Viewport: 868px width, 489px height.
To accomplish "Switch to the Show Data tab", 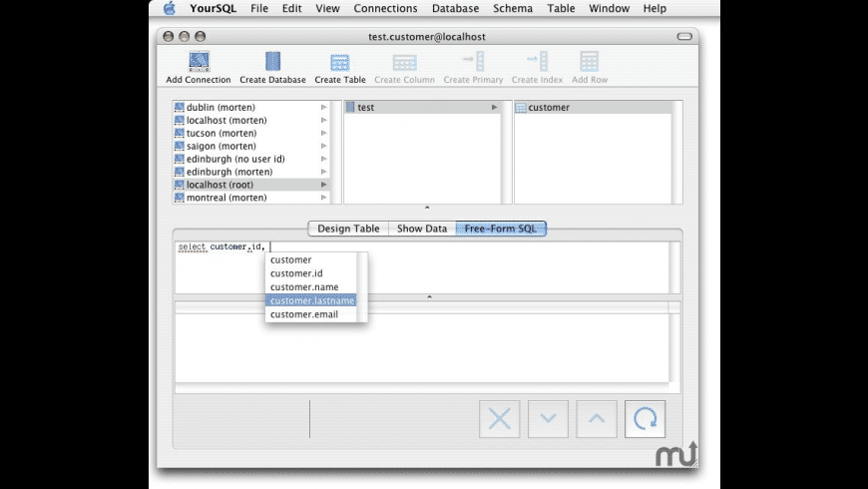I will 422,229.
